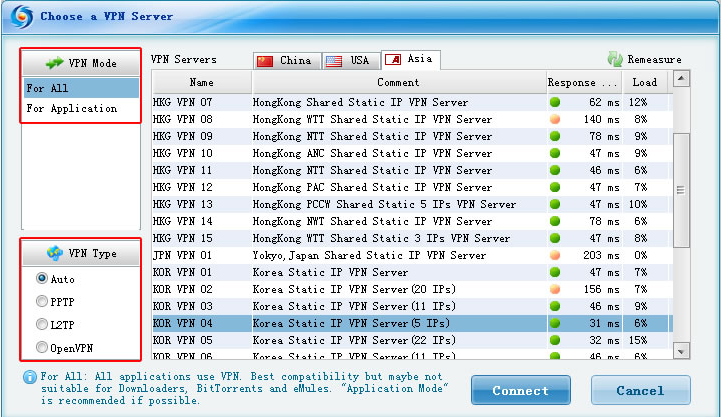Select the OpenVPN radio button
Image resolution: width=722 pixels, height=417 pixels.
(x=42, y=347)
